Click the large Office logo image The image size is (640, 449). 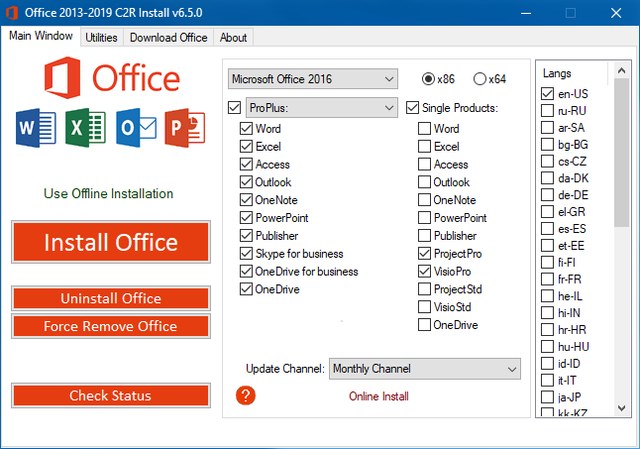[112, 78]
